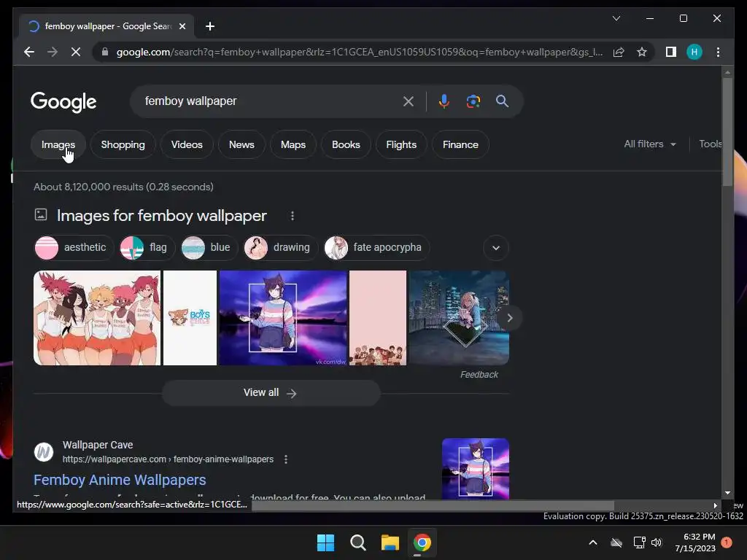The height and width of the screenshot is (560, 747).
Task: Show hidden system tray icons
Action: 593,542
